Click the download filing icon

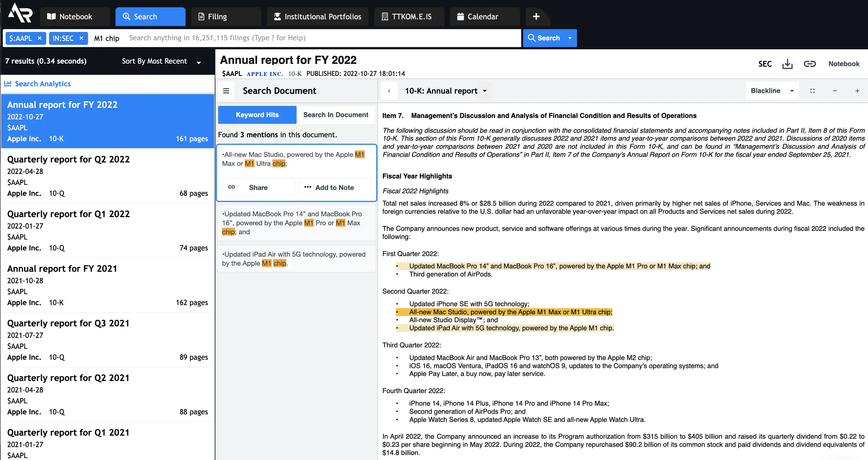[x=788, y=64]
